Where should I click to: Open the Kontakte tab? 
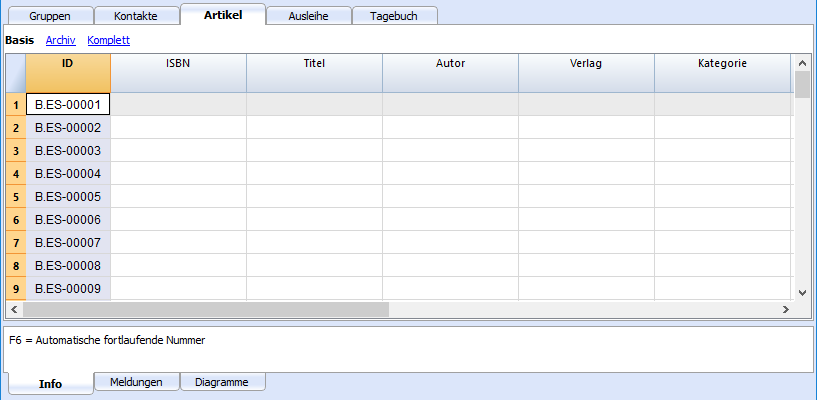[135, 16]
